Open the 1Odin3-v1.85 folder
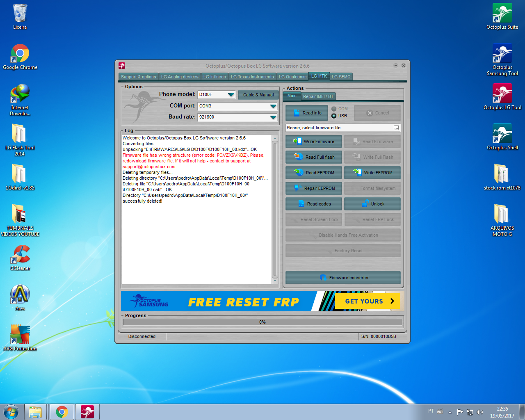This screenshot has height=420, width=525. pyautogui.click(x=20, y=177)
